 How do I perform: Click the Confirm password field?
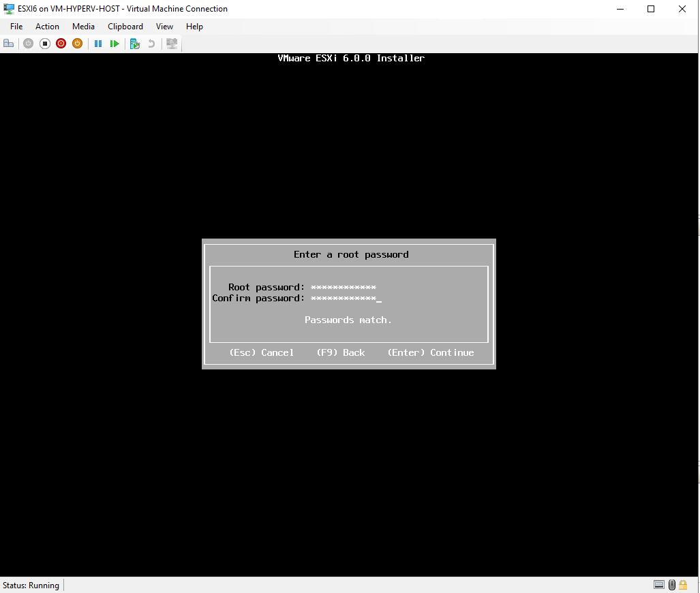(346, 299)
